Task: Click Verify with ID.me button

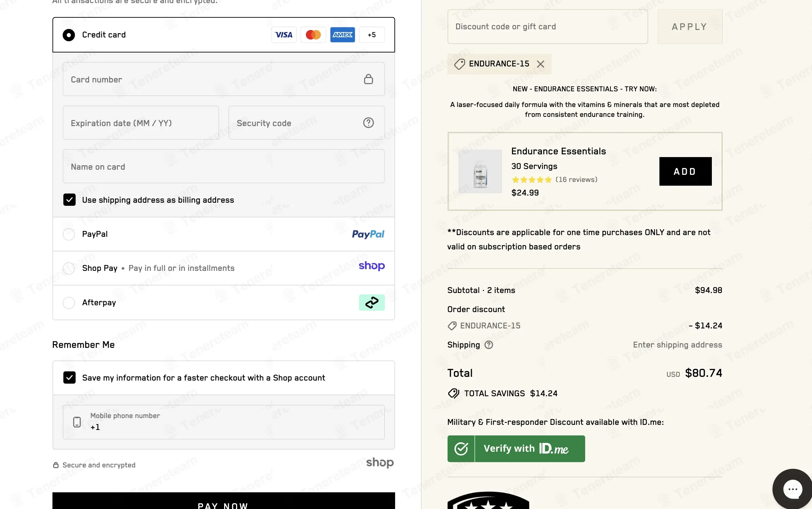Action: [x=516, y=449]
